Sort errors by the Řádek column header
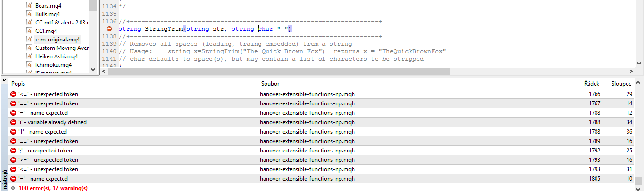The image size is (644, 191). click(587, 83)
